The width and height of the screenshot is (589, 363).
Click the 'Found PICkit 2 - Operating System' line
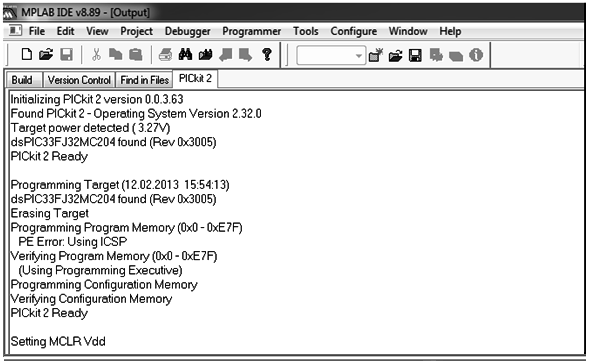(x=136, y=114)
